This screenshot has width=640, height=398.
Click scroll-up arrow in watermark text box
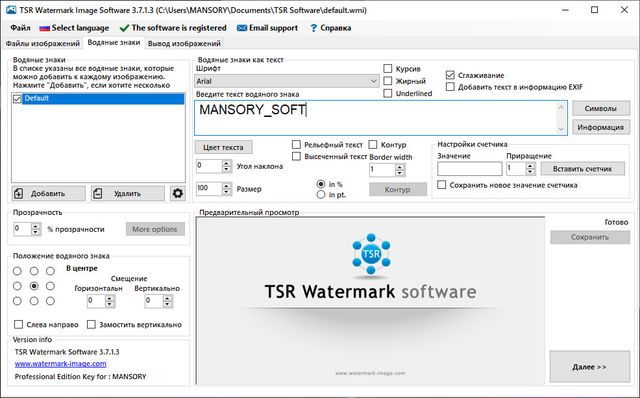561,107
